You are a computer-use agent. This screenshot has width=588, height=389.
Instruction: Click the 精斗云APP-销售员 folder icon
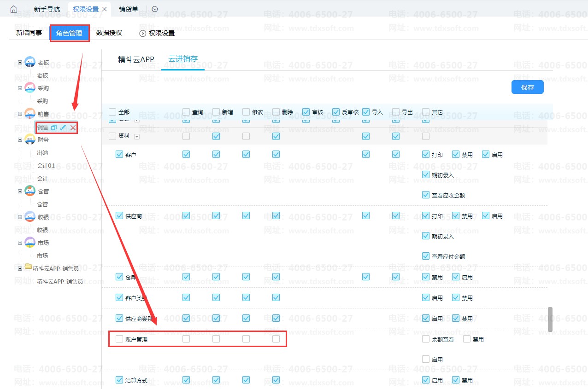28,268
